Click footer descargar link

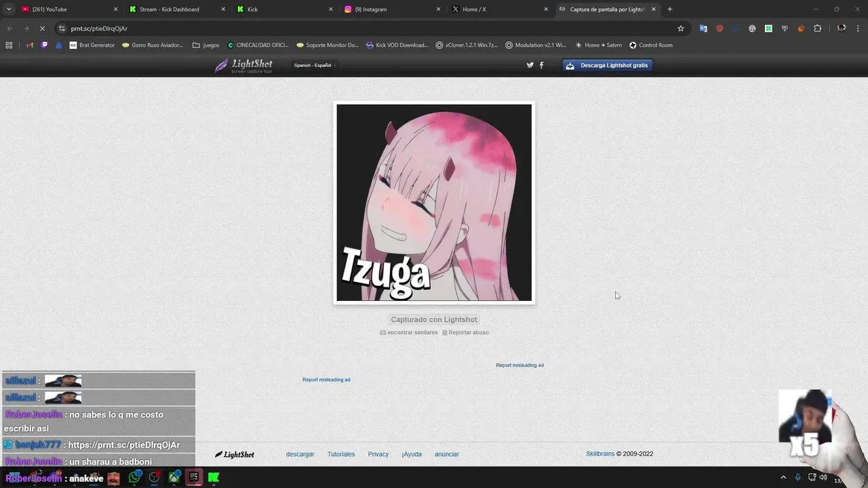300,454
